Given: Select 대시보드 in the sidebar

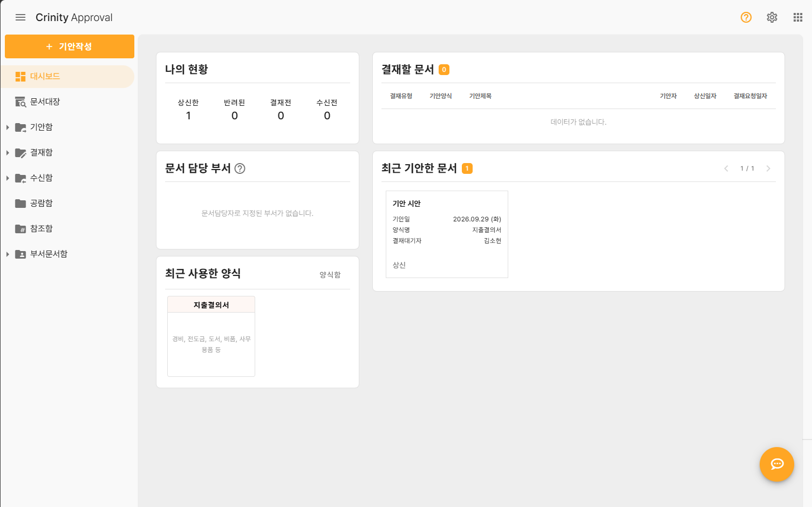Looking at the screenshot, I should (67, 77).
